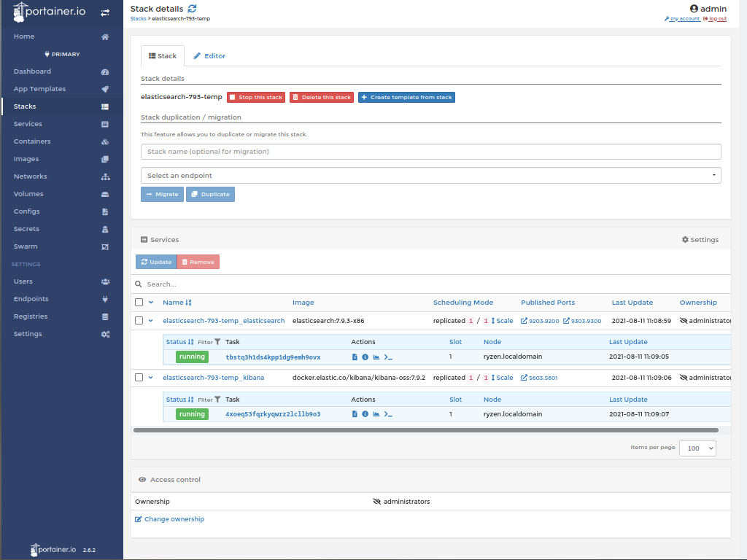Check the select-all checkbox in the Services header
This screenshot has height=560, width=747.
(x=139, y=302)
